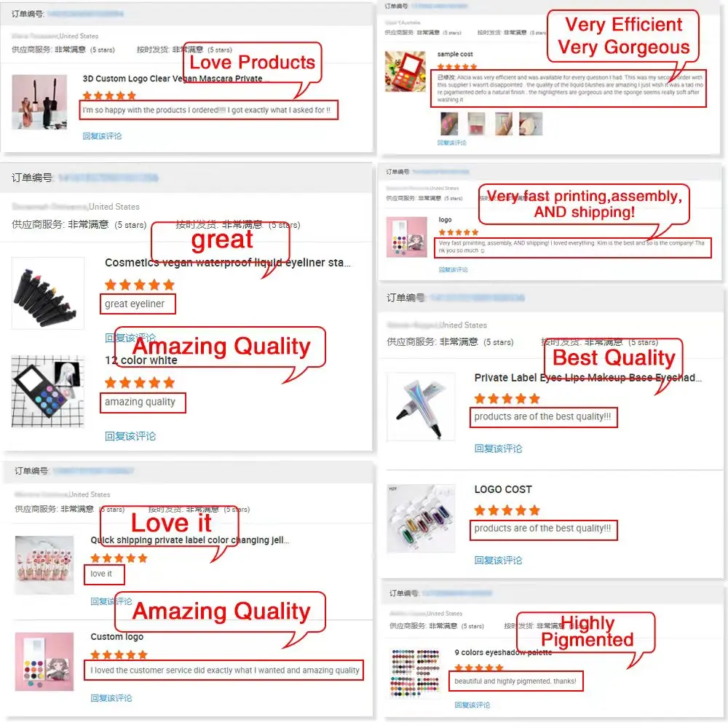Open the Custom logo product thumbnail
Screen dimensions: 728x728
44,662
